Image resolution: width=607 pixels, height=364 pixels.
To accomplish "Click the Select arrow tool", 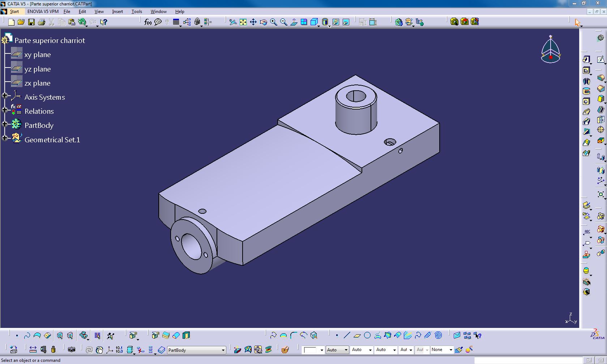I will click(577, 22).
